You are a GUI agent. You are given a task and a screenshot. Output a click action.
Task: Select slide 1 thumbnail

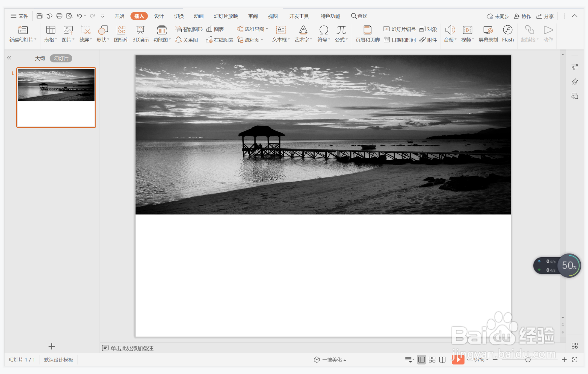(56, 97)
